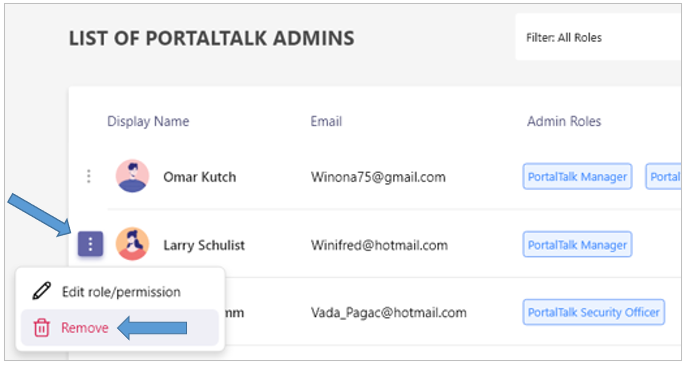
Task: Click the pencil icon beside Edit role/permission
Action: [42, 291]
